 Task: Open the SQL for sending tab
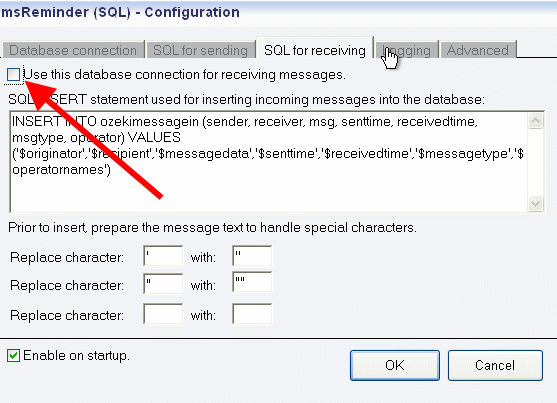tap(200, 50)
